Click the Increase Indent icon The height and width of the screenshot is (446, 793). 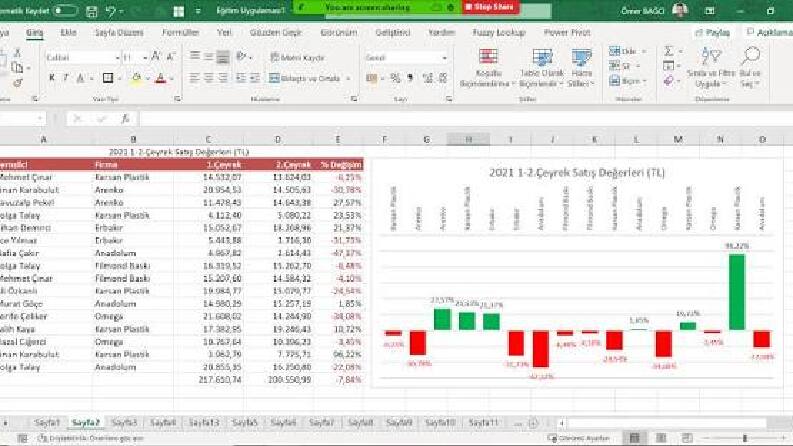coord(255,78)
